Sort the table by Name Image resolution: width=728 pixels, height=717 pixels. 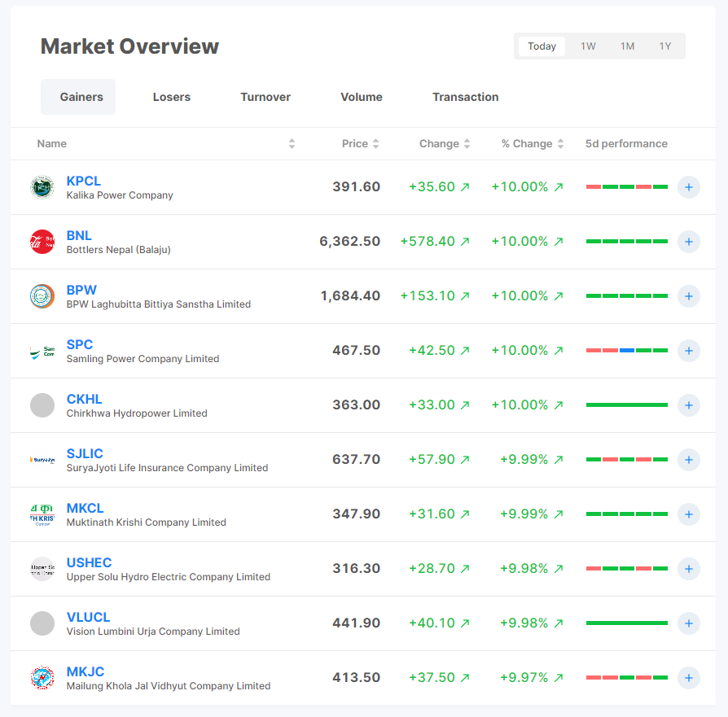(292, 144)
